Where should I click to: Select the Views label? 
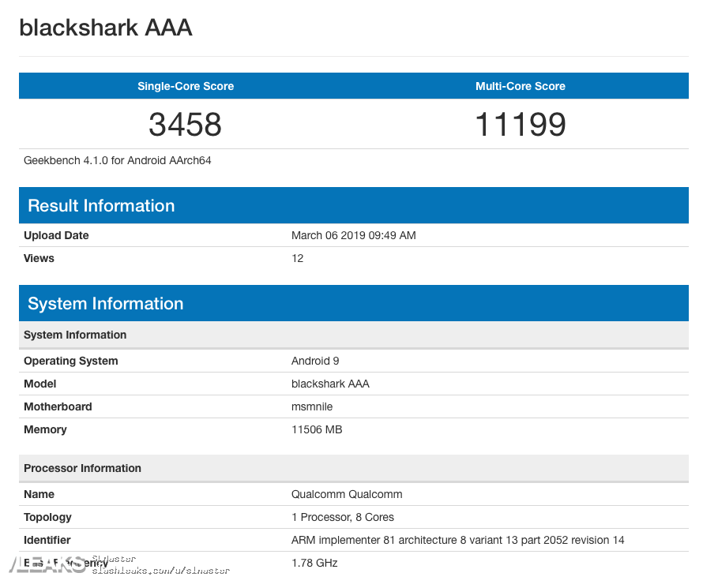pyautogui.click(x=39, y=258)
